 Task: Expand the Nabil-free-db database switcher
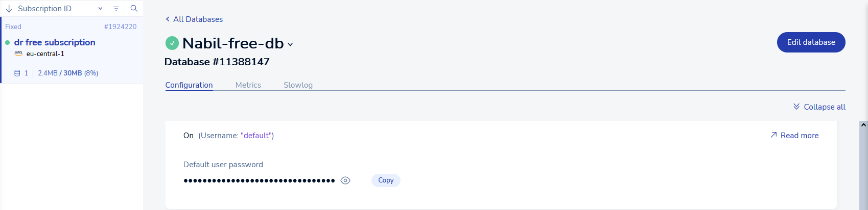pyautogui.click(x=290, y=44)
